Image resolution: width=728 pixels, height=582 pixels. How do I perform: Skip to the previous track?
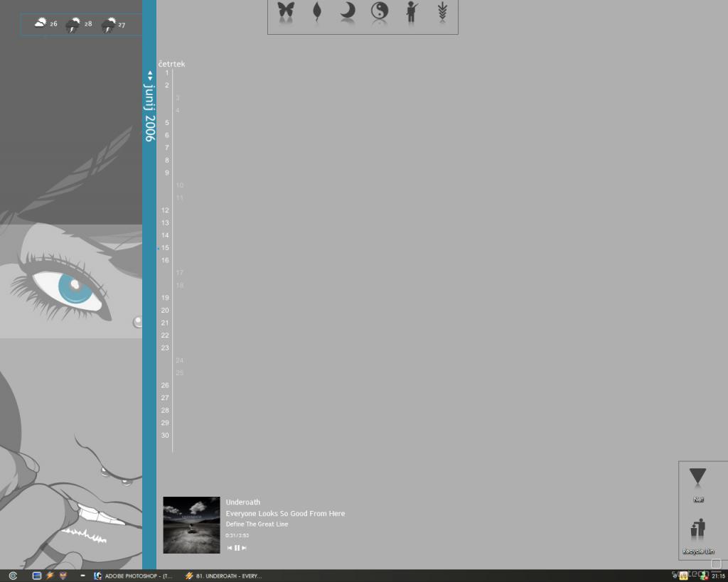230,548
